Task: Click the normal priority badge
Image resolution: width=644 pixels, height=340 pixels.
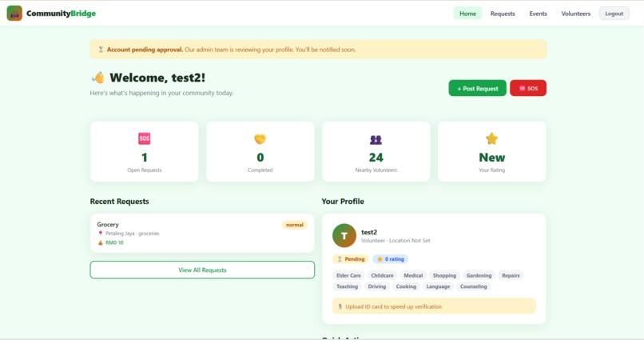Action: point(295,225)
